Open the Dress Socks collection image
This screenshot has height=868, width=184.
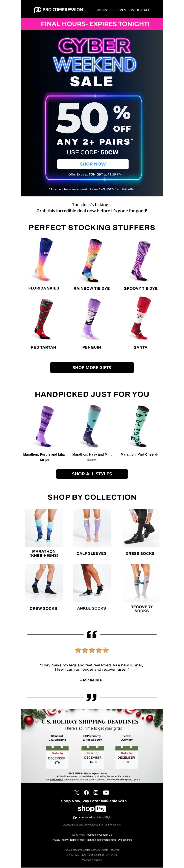tap(141, 528)
